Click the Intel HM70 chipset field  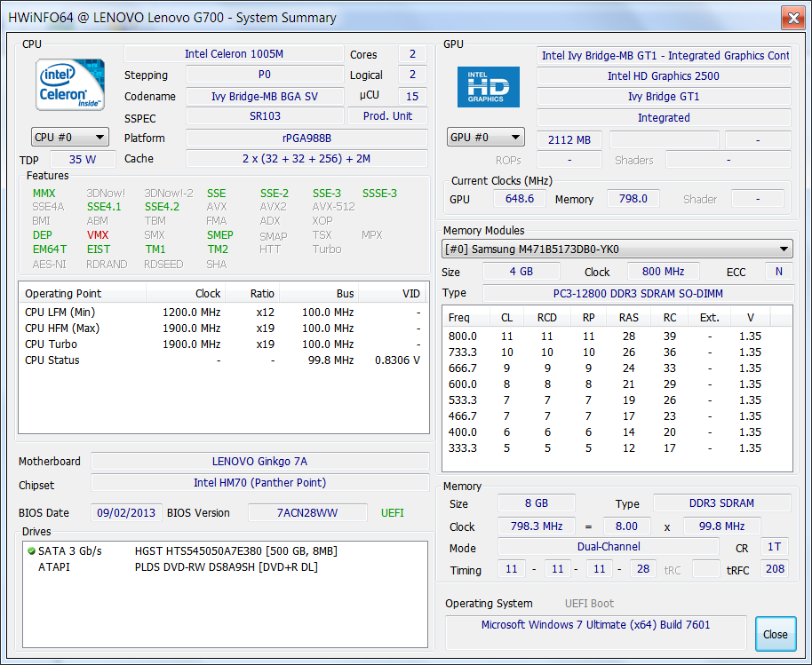coord(260,483)
